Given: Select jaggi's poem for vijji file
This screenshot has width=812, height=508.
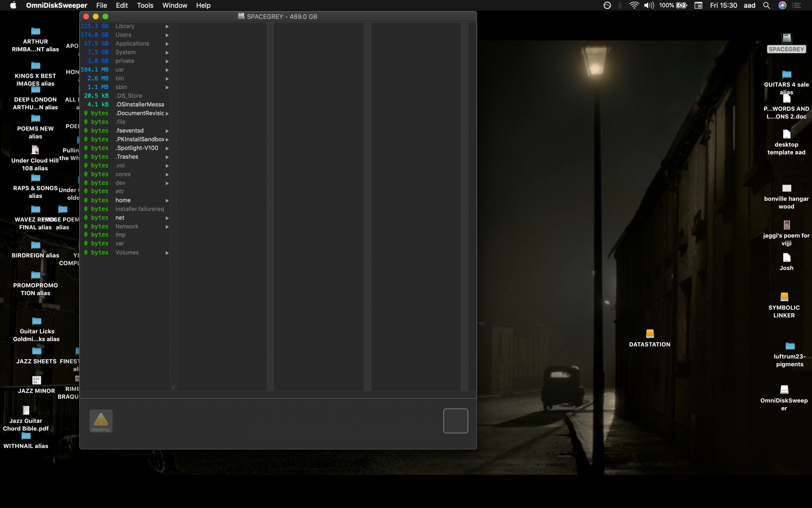Looking at the screenshot, I should tap(786, 225).
